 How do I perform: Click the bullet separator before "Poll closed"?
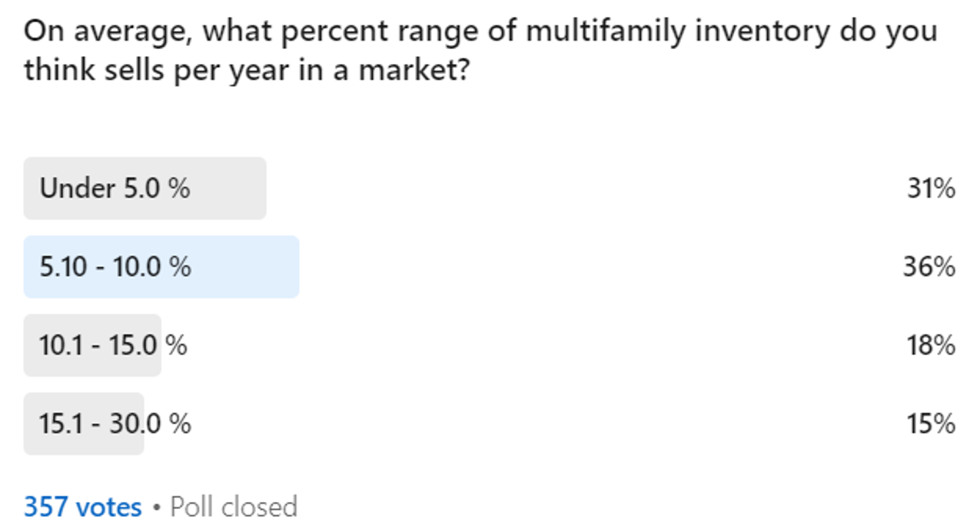click(x=156, y=508)
